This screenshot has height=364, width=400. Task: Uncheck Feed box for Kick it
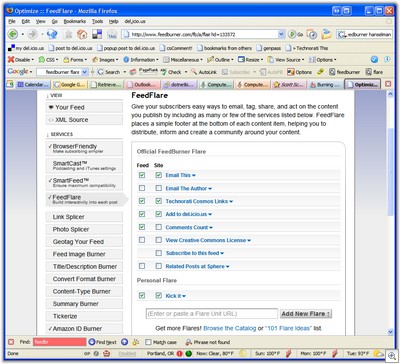(142, 295)
